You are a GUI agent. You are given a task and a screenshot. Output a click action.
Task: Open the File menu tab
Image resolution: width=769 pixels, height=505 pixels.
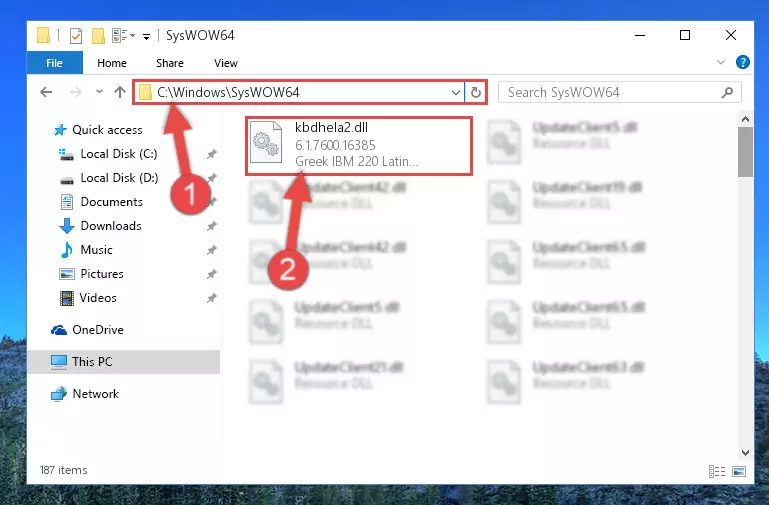tap(54, 63)
